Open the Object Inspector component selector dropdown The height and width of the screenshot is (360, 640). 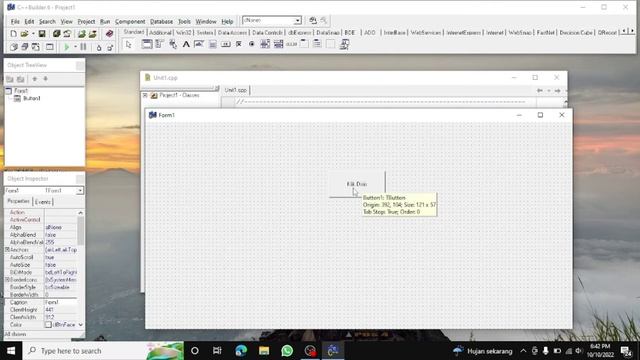point(80,191)
